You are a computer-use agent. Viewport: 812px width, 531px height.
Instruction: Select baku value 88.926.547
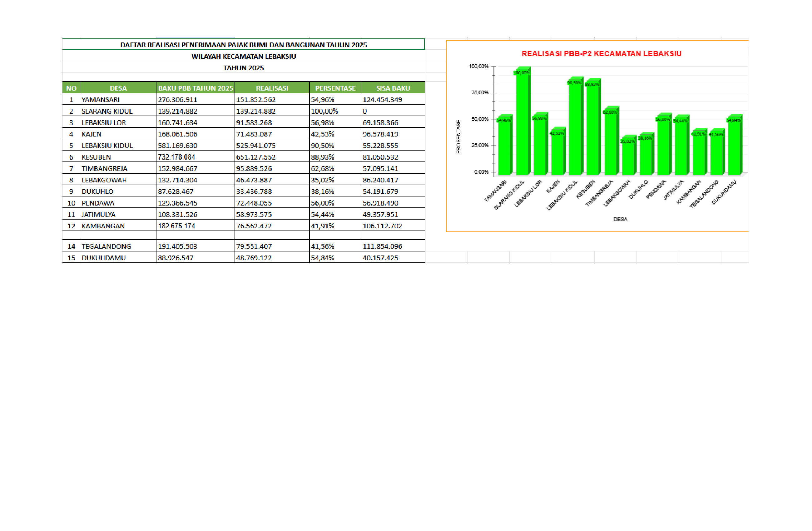point(196,258)
